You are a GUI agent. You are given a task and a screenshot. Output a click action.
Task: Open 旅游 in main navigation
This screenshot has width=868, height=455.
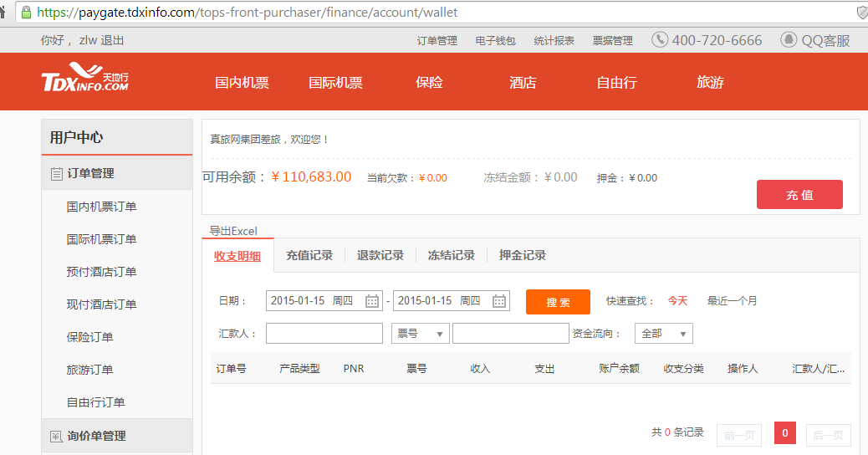coord(710,83)
